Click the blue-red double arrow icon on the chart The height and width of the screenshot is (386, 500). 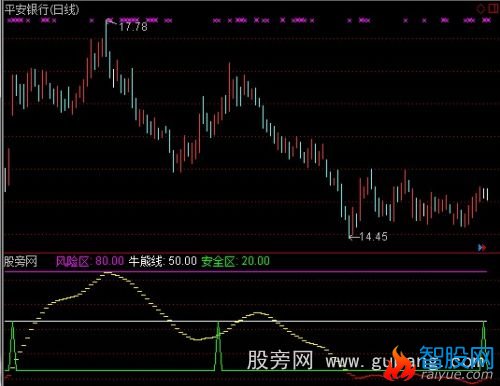click(482, 247)
